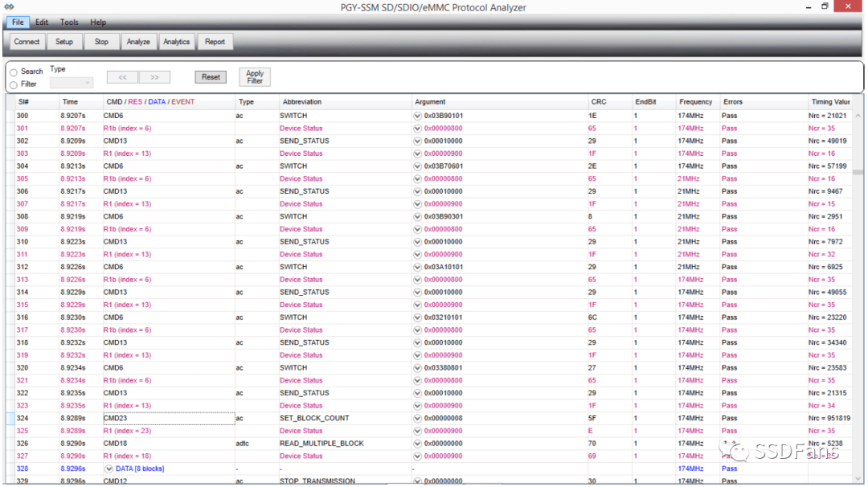Expand argument details of row 304
868x487 pixels.
tap(417, 166)
